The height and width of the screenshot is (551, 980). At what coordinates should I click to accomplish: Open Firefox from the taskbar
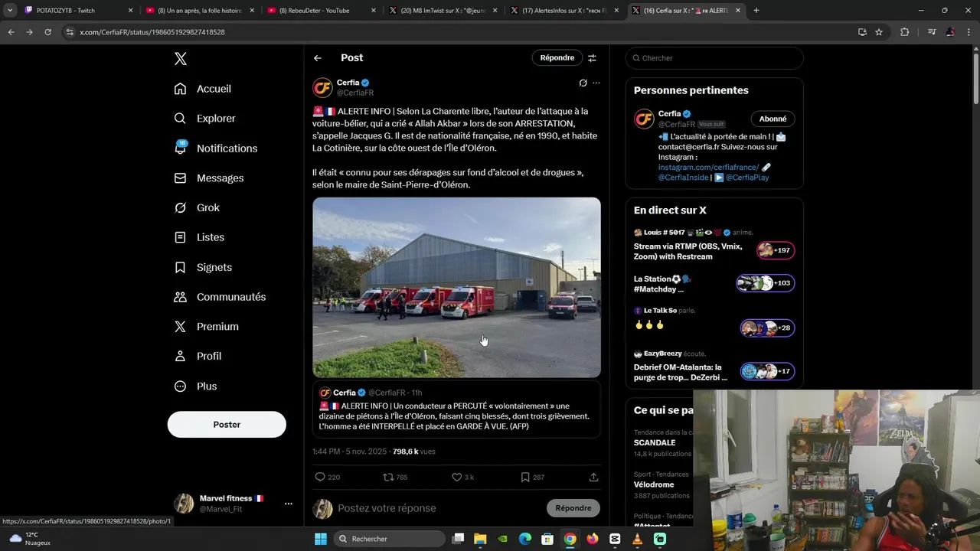593,539
